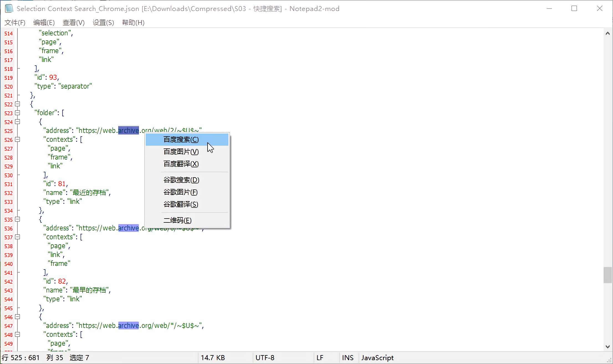Fold the contexts array at line 526
Image resolution: width=613 pixels, height=364 pixels.
[x=17, y=140]
